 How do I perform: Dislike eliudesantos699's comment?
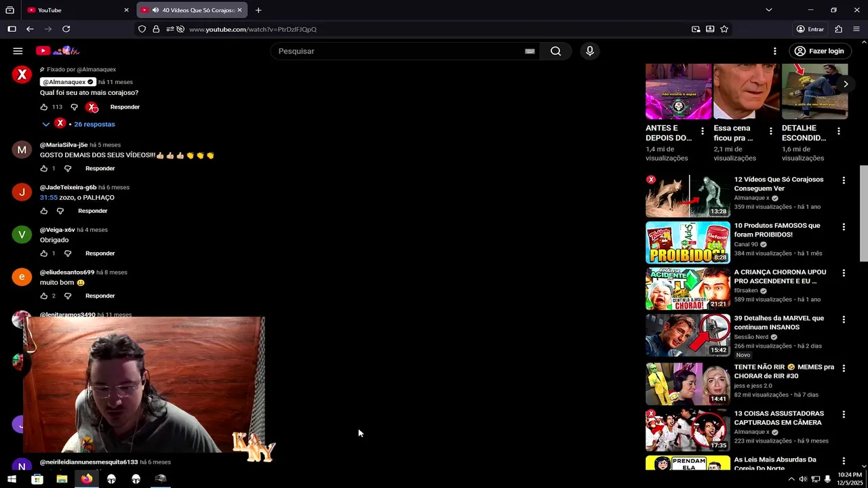pyautogui.click(x=67, y=296)
